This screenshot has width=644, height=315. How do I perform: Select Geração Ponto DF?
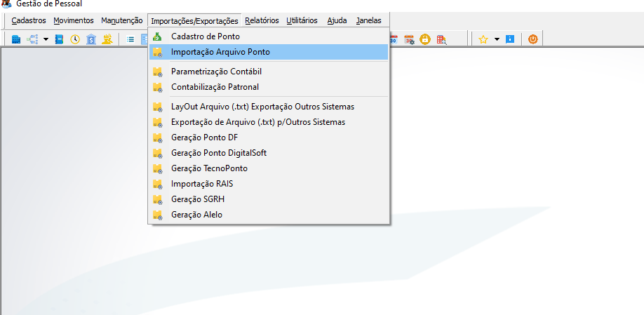[x=269, y=138]
